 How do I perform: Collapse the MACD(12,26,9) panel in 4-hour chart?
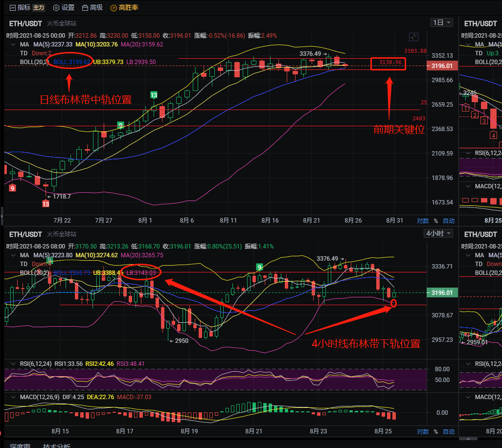13,397
